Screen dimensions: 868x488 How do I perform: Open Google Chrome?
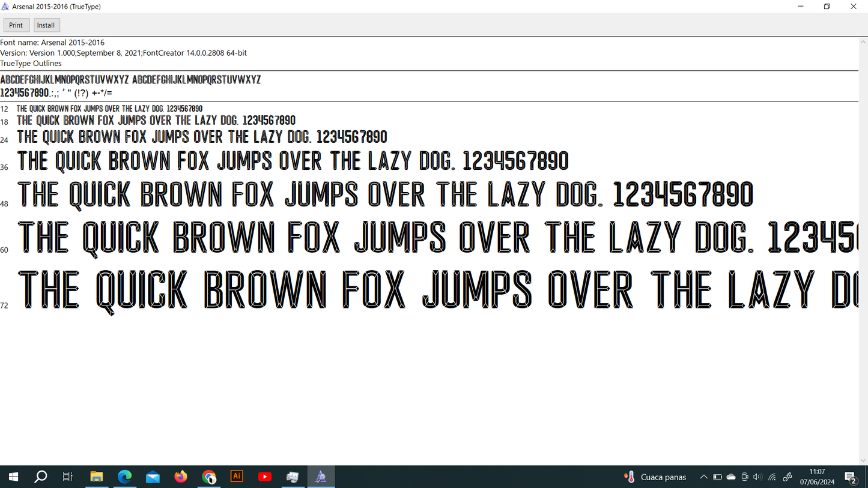(208, 477)
